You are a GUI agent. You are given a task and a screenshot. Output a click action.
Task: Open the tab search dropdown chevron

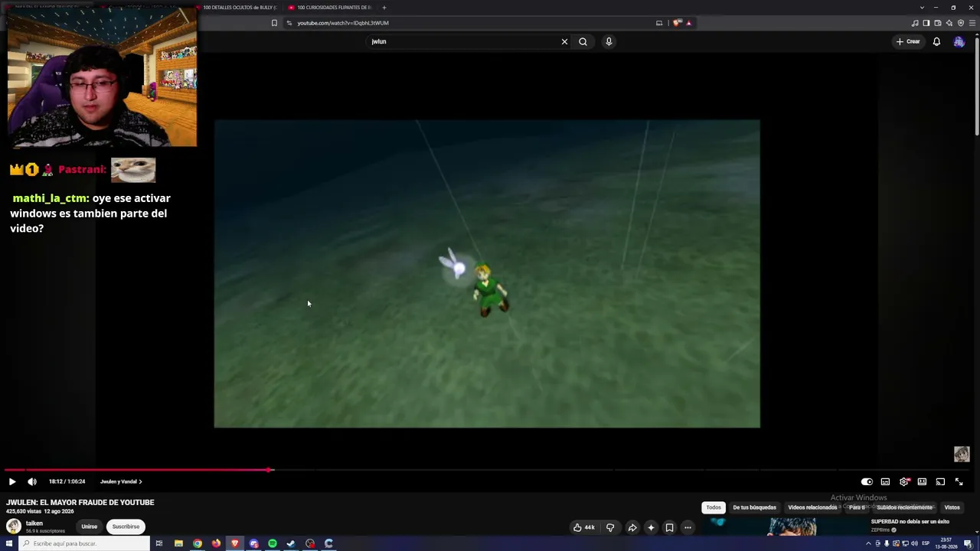point(922,8)
